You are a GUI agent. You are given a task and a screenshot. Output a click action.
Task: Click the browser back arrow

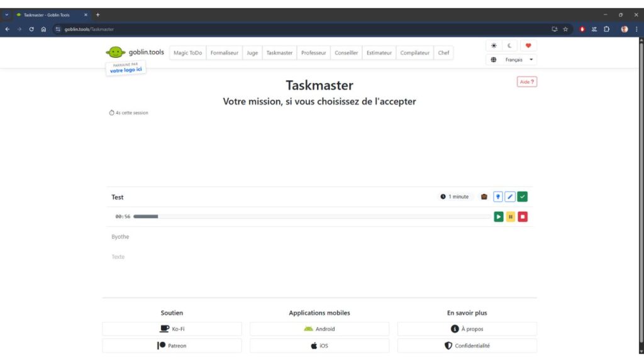coord(8,29)
